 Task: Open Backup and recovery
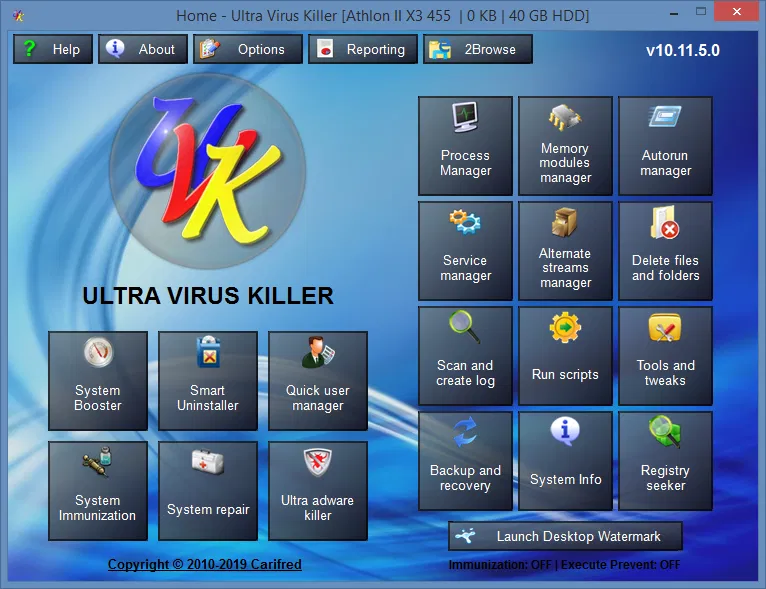[x=465, y=461]
